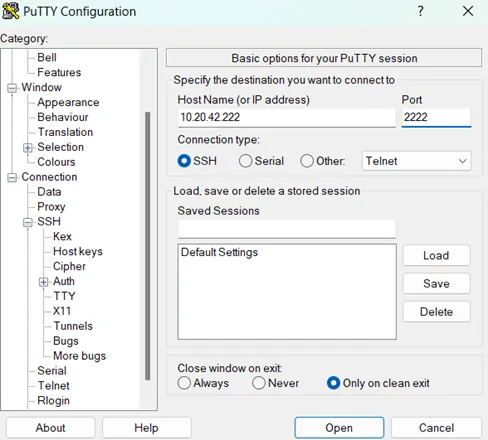Choose Never for close window on exit
The width and height of the screenshot is (488, 440).
pyautogui.click(x=259, y=383)
